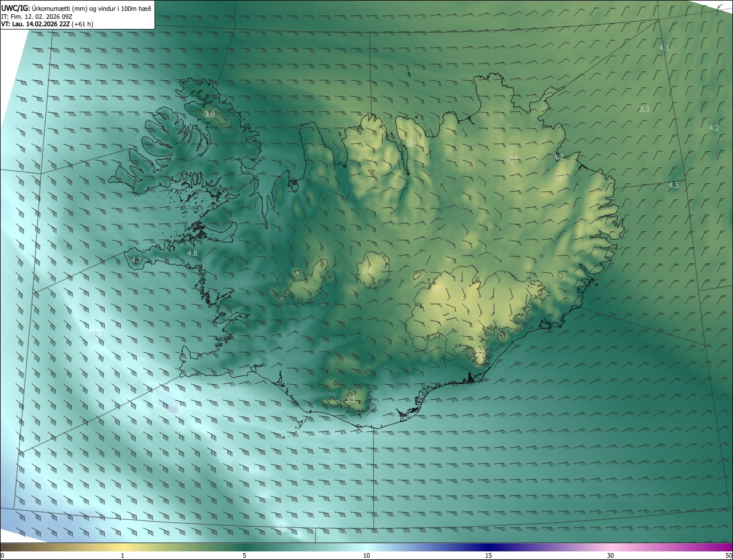Click the 1 tick on the color scale
Image resolution: width=733 pixels, height=560 pixels.
pos(123,555)
